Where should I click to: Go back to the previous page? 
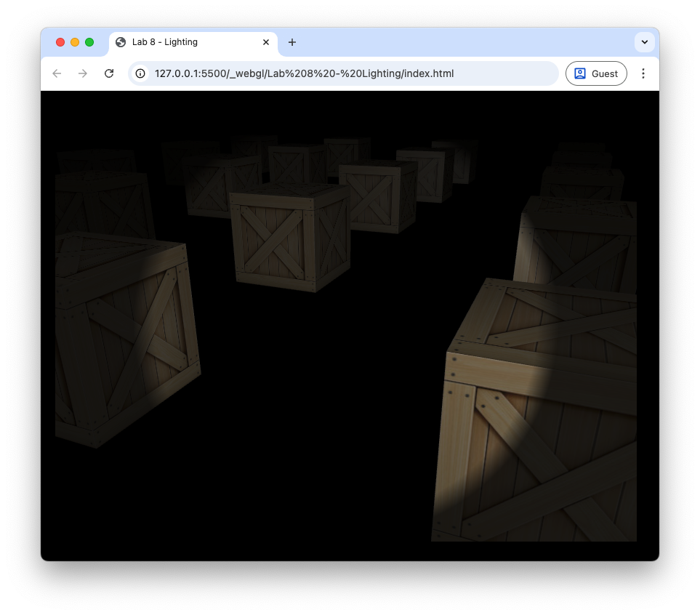coord(57,73)
